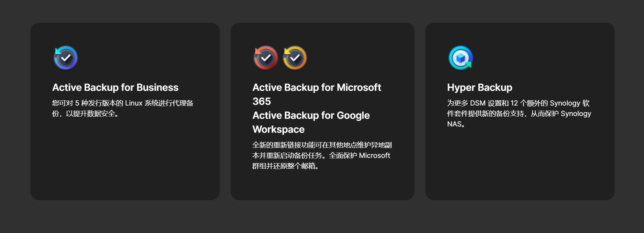The height and width of the screenshot is (233, 644).
Task: Click the Linux proxy backup description paragraph
Action: 122,108
